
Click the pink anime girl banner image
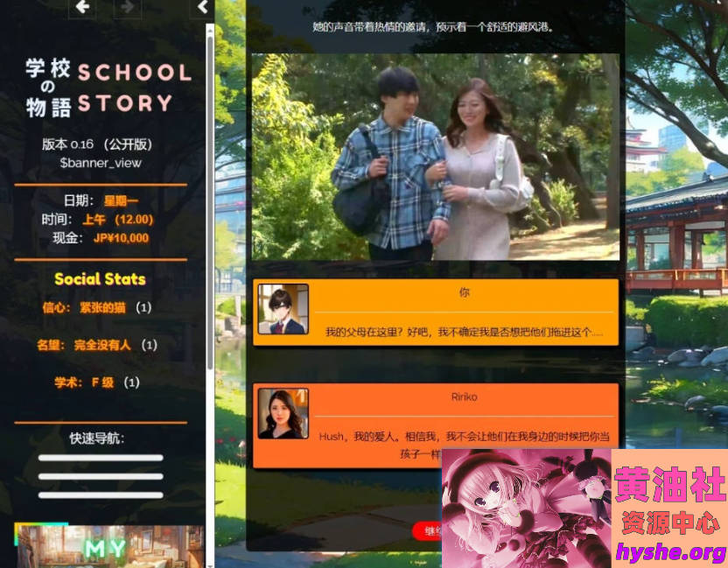[x=525, y=508]
